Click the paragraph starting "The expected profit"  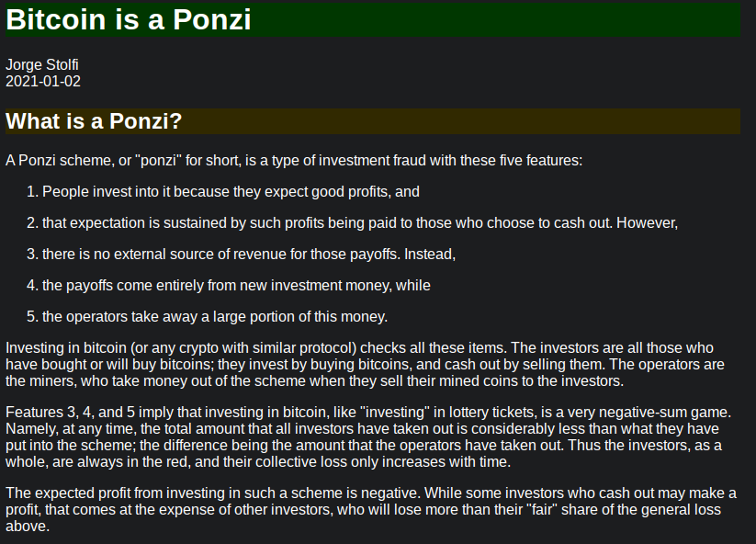coord(367,509)
